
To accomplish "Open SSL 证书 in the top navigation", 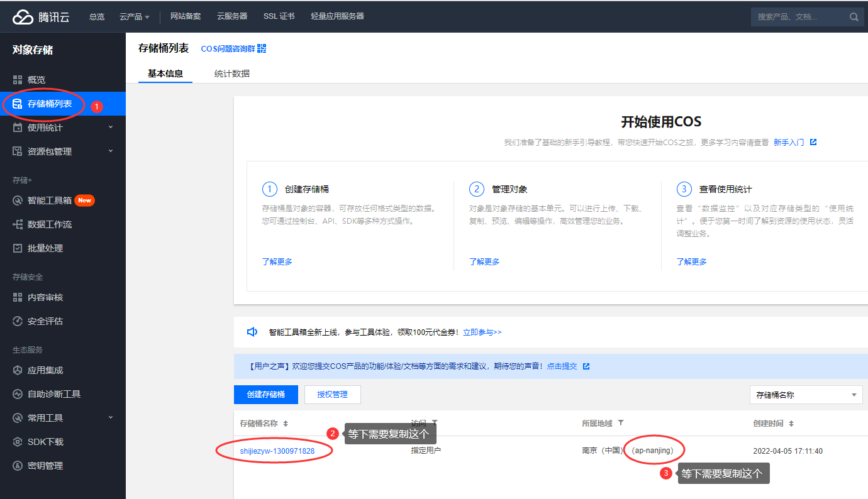I will [279, 16].
